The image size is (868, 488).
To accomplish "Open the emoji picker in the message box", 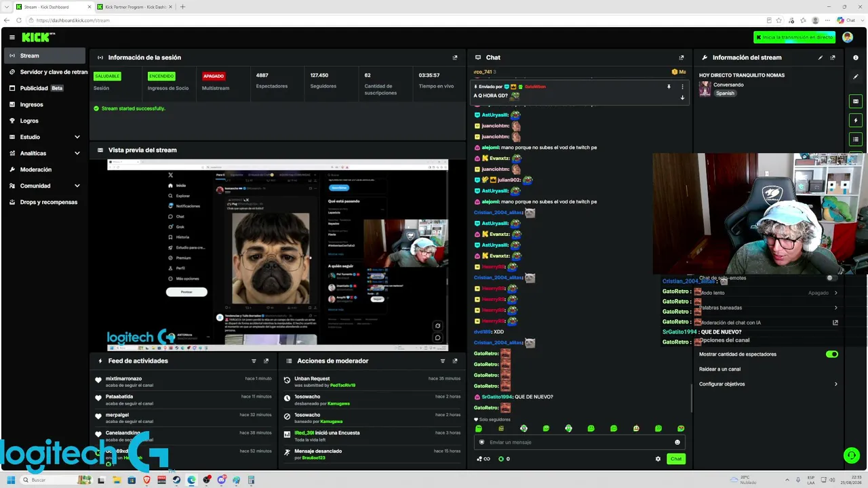I will (677, 443).
